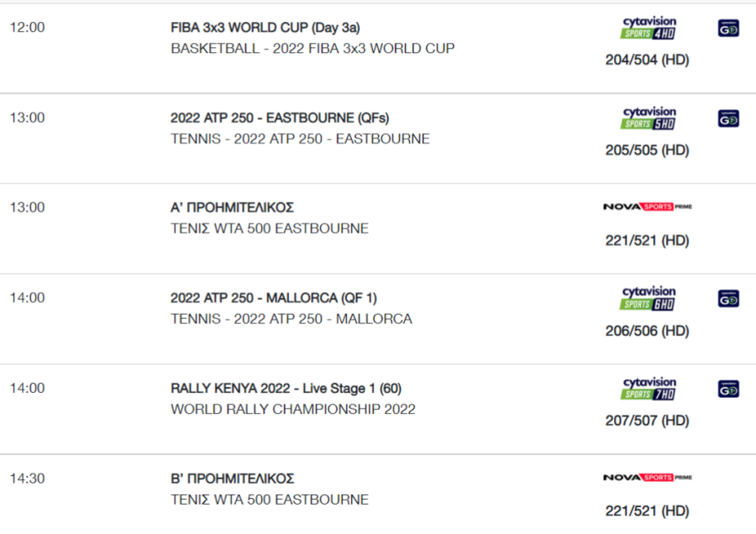Click the Cytavision Sports 6 HD logo
This screenshot has width=756, height=534.
pos(648,298)
